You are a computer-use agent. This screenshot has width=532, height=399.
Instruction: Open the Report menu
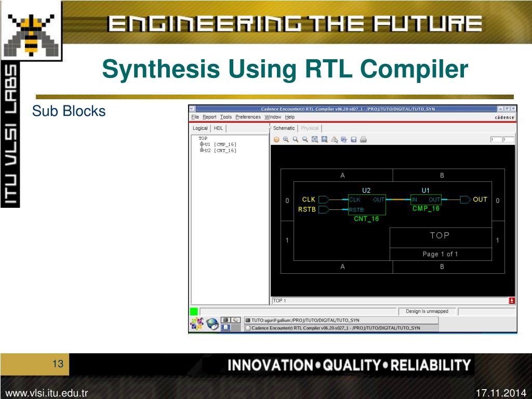[x=209, y=117]
